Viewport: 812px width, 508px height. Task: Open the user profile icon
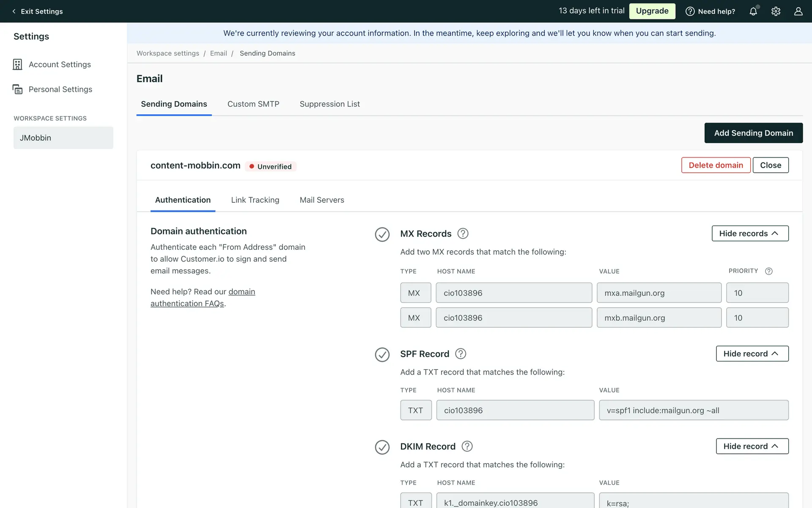coord(798,11)
